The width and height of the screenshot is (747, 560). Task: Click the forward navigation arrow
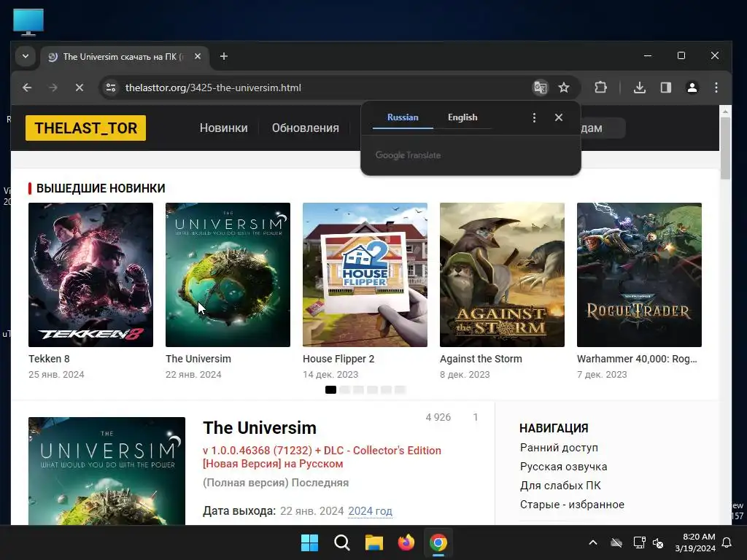pyautogui.click(x=53, y=87)
